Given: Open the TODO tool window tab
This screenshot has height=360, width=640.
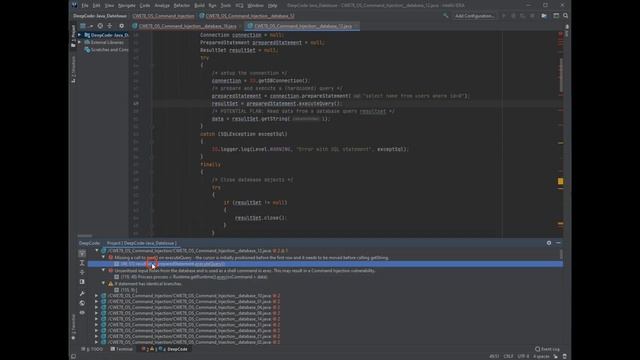Looking at the screenshot, I should (x=93, y=349).
